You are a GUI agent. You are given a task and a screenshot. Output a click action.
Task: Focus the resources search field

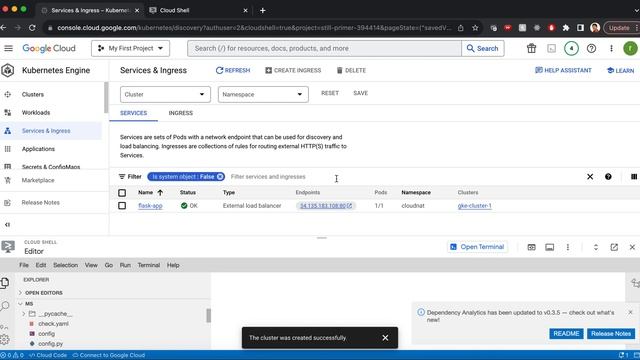pyautogui.click(x=324, y=49)
